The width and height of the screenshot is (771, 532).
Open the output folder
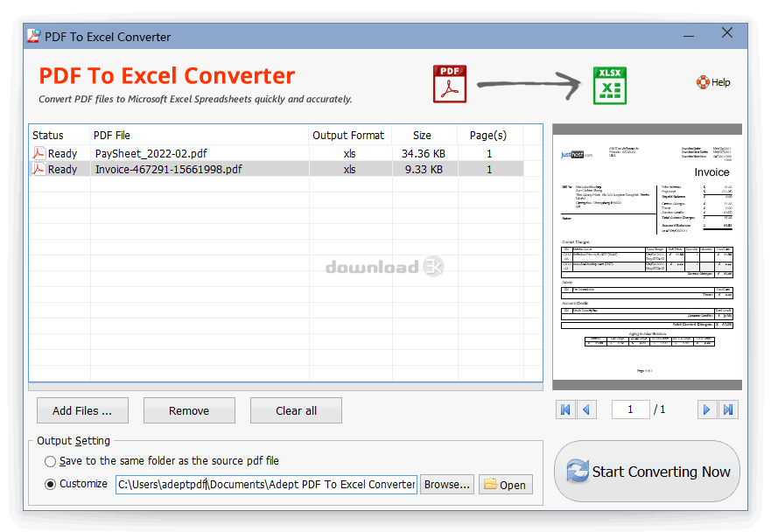coord(506,485)
